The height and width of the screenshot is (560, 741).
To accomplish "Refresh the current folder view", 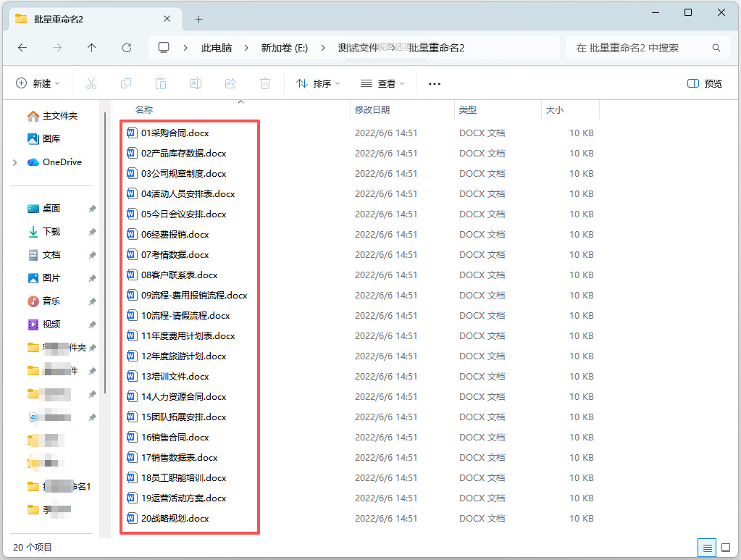I will pyautogui.click(x=127, y=48).
